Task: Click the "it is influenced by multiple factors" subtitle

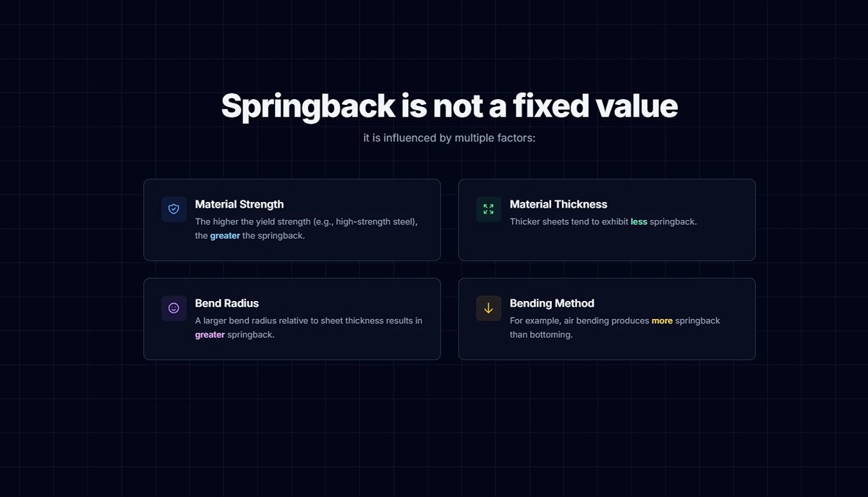Action: [x=449, y=137]
